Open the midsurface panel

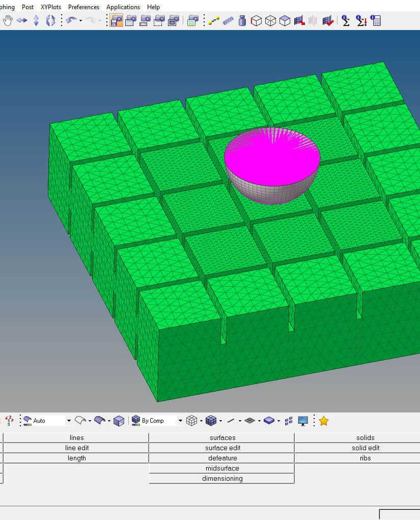[222, 468]
